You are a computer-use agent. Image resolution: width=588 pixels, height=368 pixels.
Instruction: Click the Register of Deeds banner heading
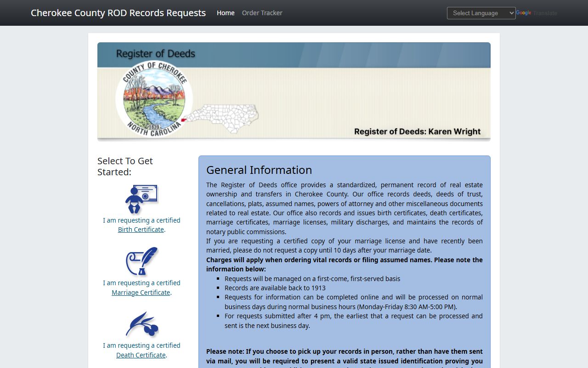[x=156, y=54]
